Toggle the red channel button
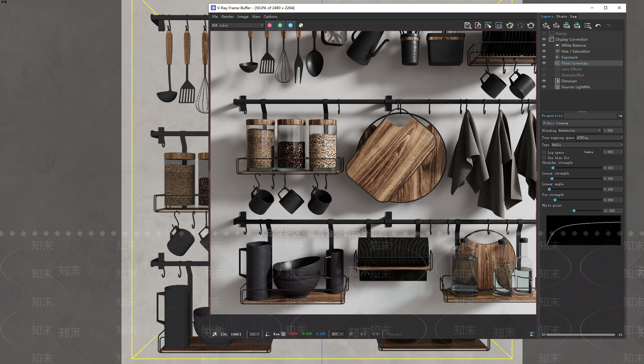Image resolution: width=644 pixels, height=364 pixels. pyautogui.click(x=270, y=25)
